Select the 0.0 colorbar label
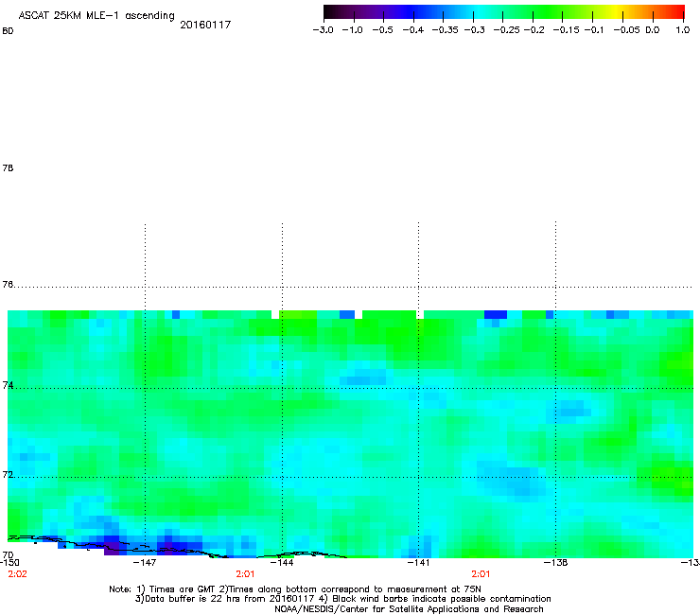This screenshot has width=700, height=615. tap(653, 30)
